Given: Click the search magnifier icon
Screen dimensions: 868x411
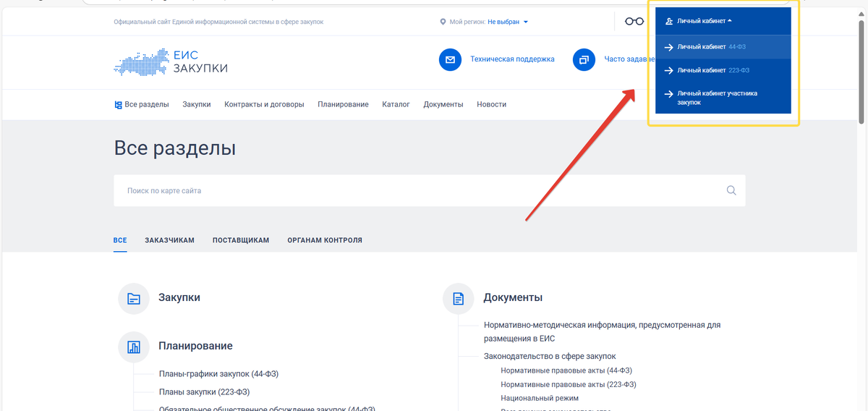Looking at the screenshot, I should (x=731, y=191).
